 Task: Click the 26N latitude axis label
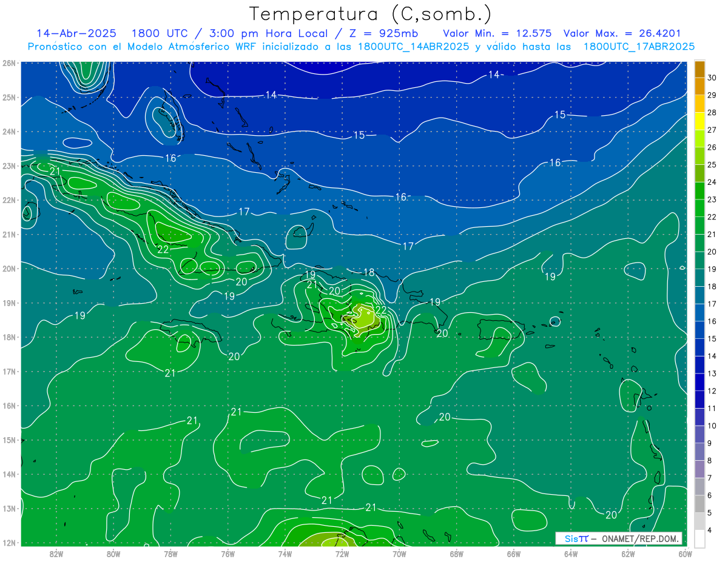[x=9, y=62]
